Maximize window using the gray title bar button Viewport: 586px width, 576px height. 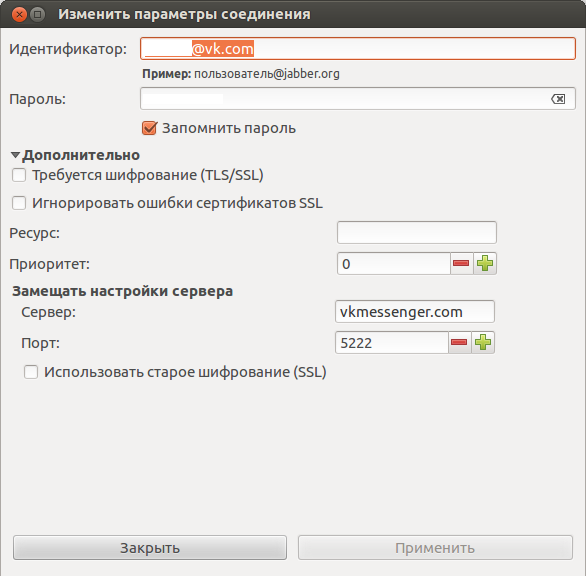tap(37, 15)
